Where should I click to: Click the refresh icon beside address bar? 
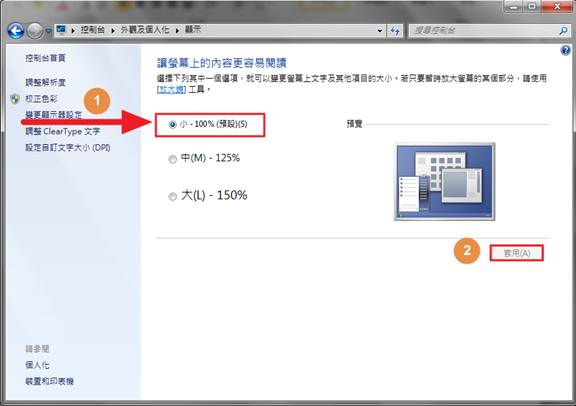[395, 31]
